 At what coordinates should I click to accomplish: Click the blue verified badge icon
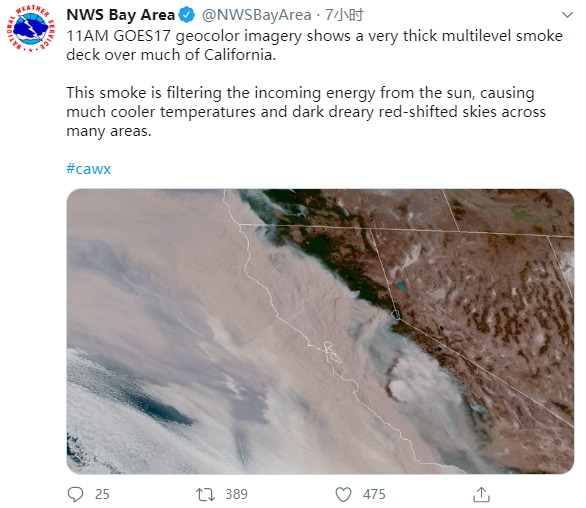pos(186,15)
